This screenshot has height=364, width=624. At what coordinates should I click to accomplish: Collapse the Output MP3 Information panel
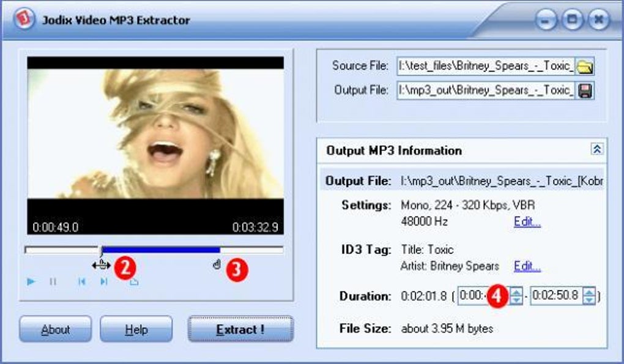pyautogui.click(x=596, y=149)
